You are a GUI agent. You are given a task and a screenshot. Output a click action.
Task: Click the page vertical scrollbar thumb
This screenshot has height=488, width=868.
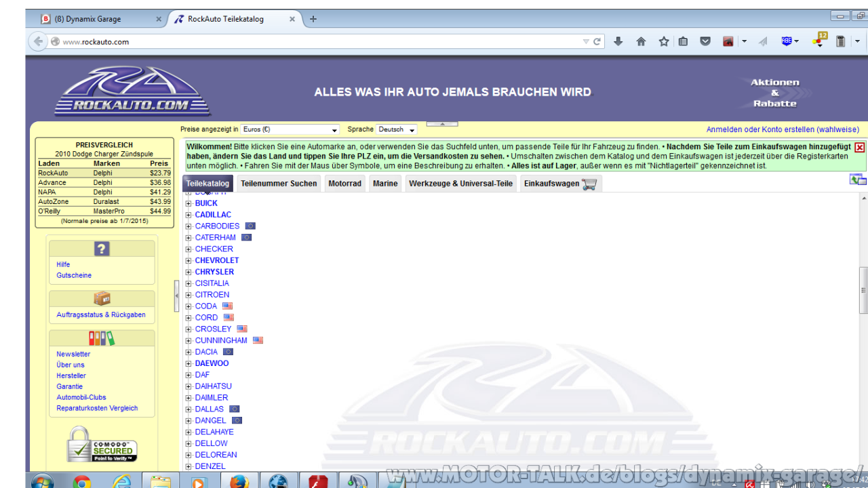pyautogui.click(x=863, y=290)
